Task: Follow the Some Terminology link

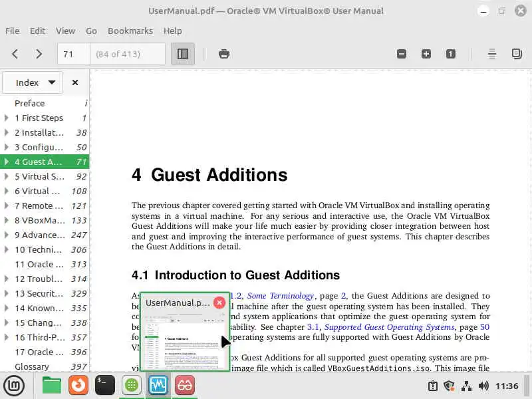Action: point(281,296)
